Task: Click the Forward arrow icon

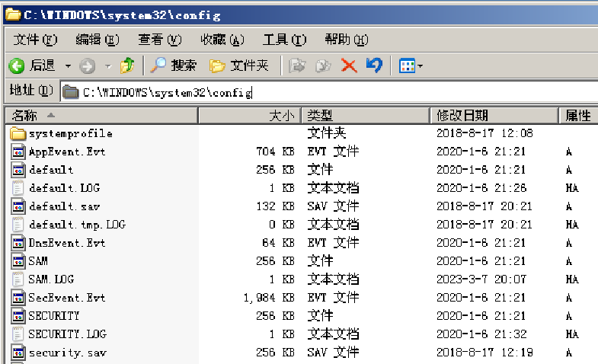Action: point(88,66)
